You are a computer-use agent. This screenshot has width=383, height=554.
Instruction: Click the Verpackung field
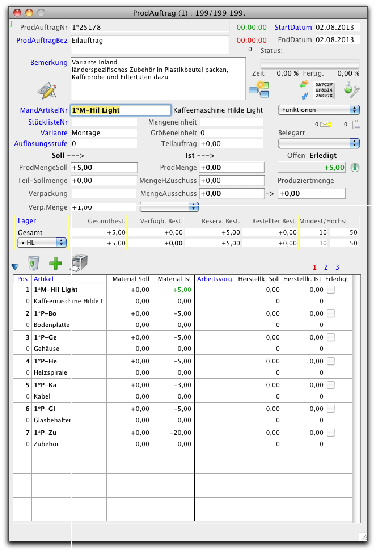pos(104,194)
